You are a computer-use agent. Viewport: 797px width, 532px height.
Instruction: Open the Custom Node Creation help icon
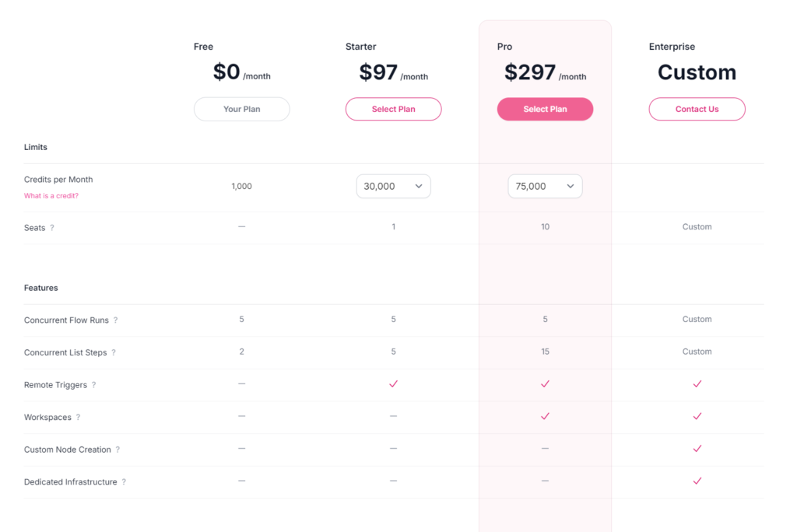point(118,450)
